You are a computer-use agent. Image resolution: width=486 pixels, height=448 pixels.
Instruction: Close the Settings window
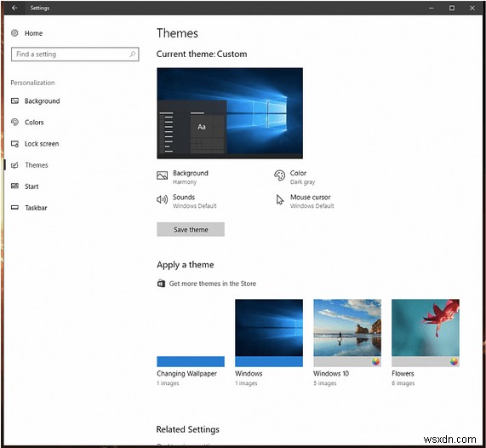pyautogui.click(x=472, y=8)
